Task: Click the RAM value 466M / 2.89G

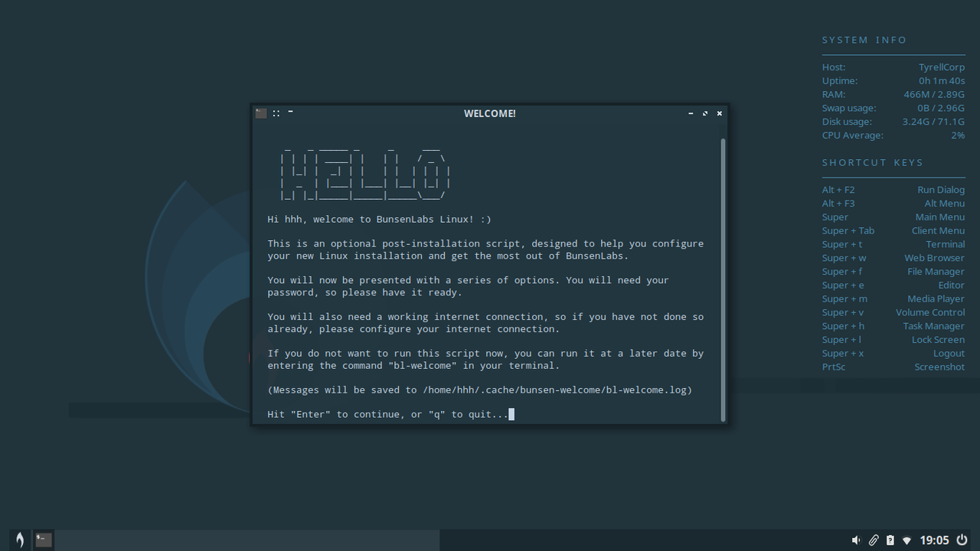Action: [934, 95]
